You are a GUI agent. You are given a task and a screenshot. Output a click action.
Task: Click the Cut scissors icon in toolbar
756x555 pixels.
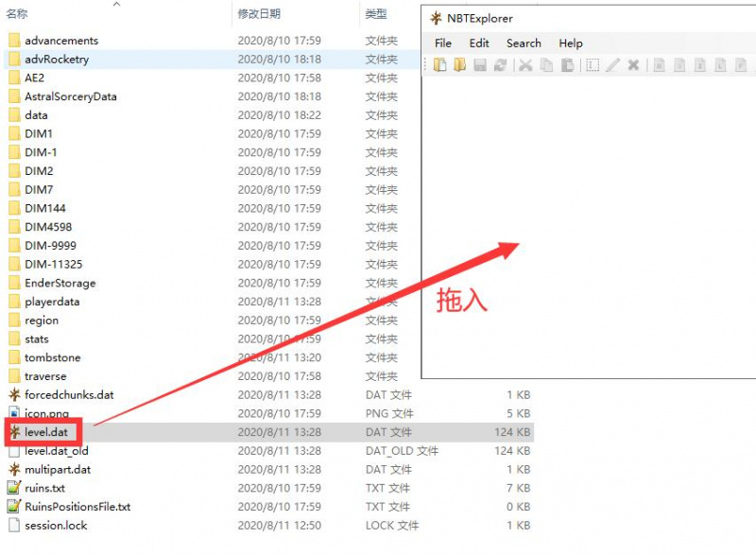(525, 65)
